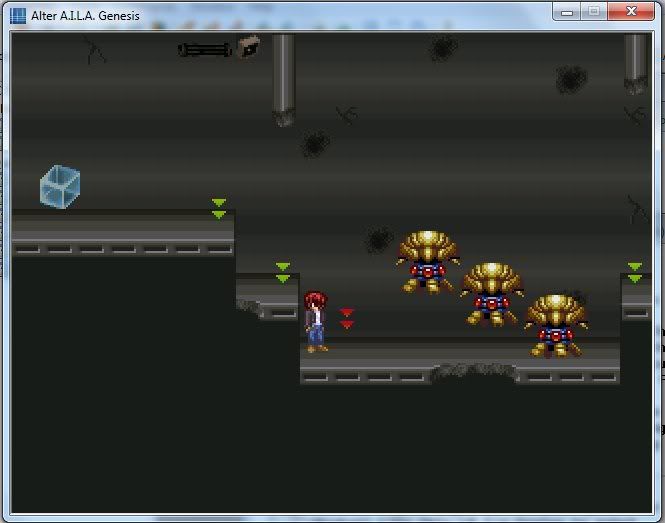Click the wall-mounted gun barrel at top
The height and width of the screenshot is (523, 665).
click(205, 50)
